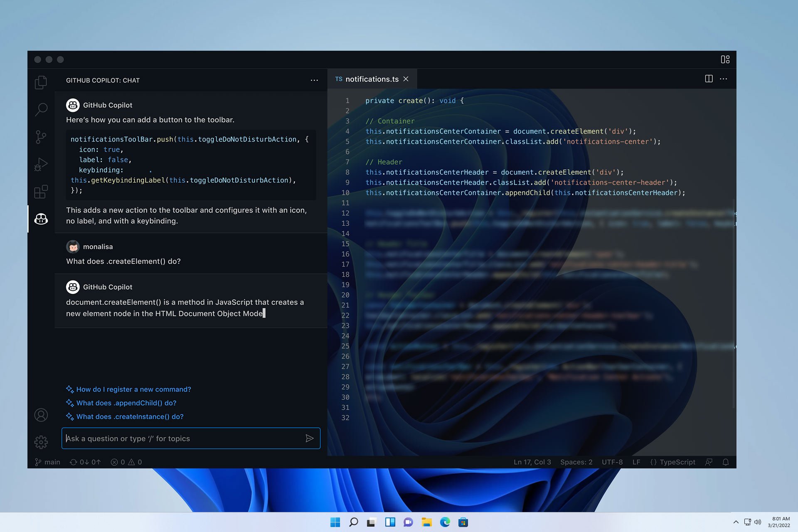Close the notifications.ts tab
The image size is (798, 532).
406,79
